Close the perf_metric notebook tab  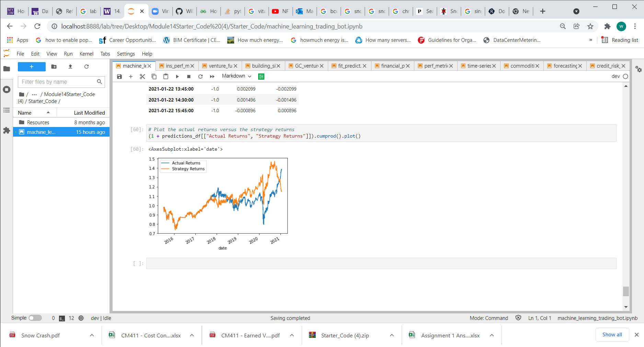click(x=451, y=66)
